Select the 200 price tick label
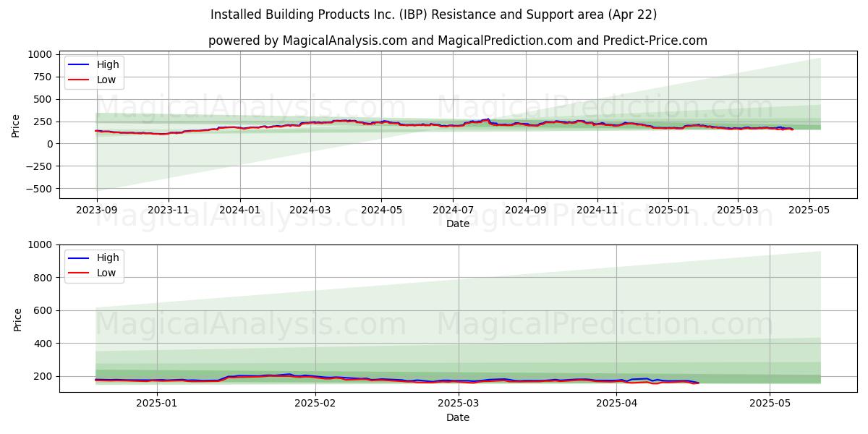This screenshot has height=434, width=868. click(45, 376)
